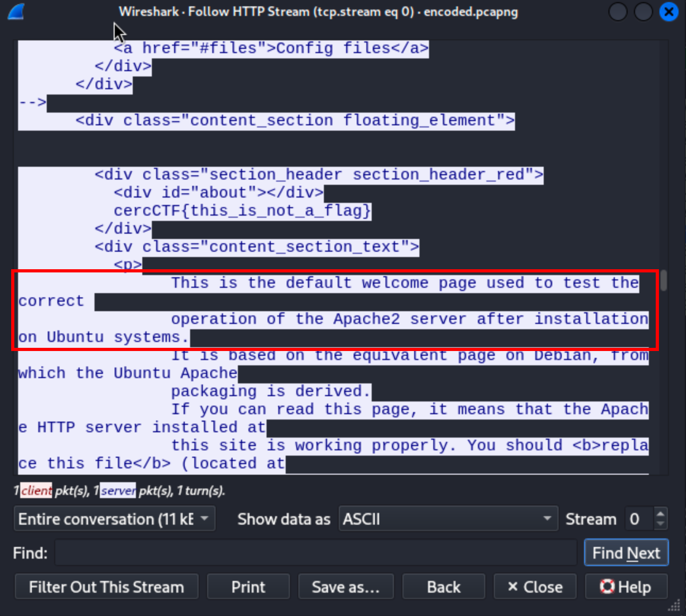Focus the Find text field
This screenshot has height=616, width=686.
(x=316, y=553)
